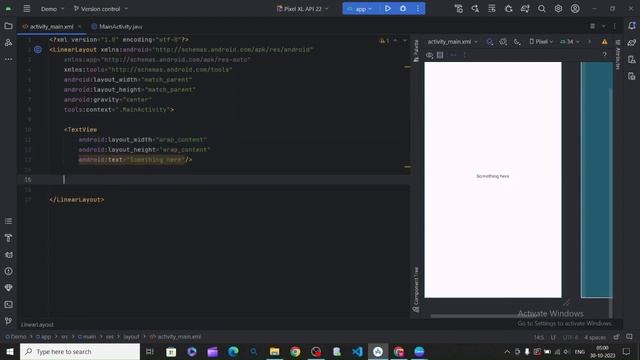Screen dimensions: 640x360
Task: Click the yellow warning icon in design toolbar
Action: (604, 42)
